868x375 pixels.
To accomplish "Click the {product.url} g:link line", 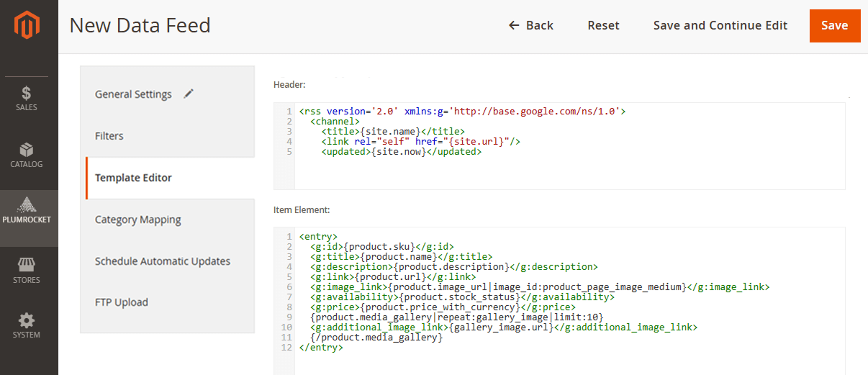I will 393,276.
